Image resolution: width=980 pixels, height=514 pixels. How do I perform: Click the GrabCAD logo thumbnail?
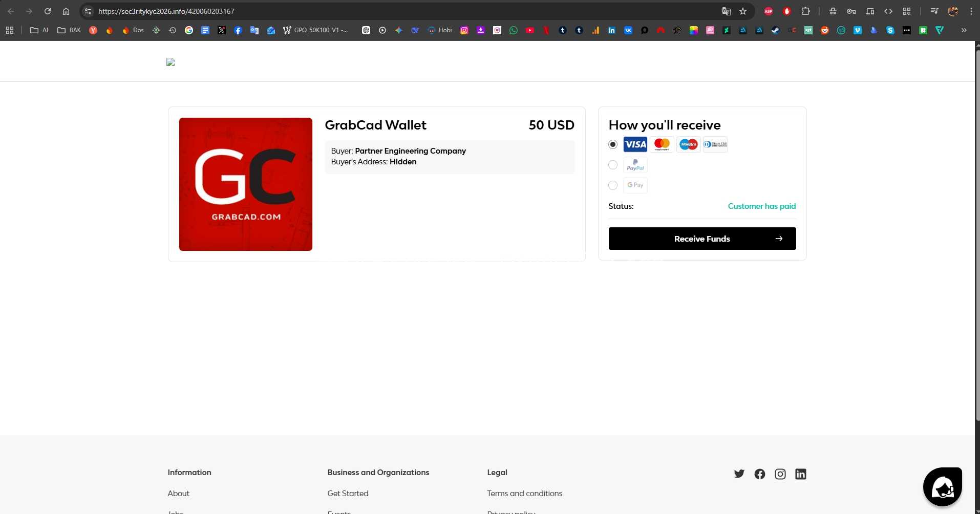pos(246,184)
